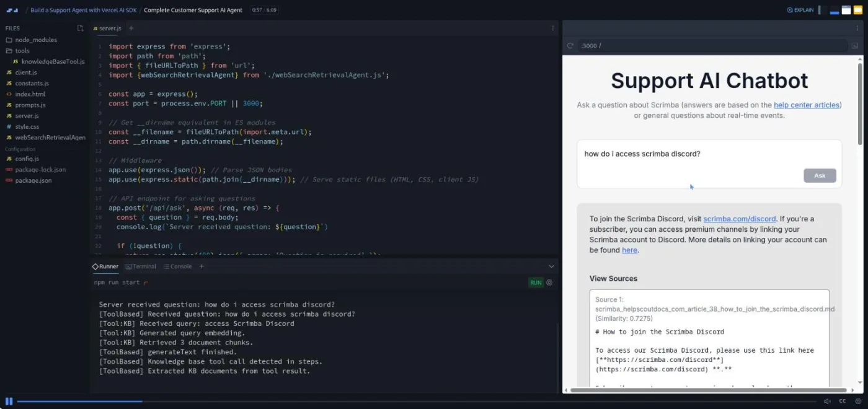868x409 pixels.
Task: Add a new runner panel tab
Action: click(x=201, y=266)
